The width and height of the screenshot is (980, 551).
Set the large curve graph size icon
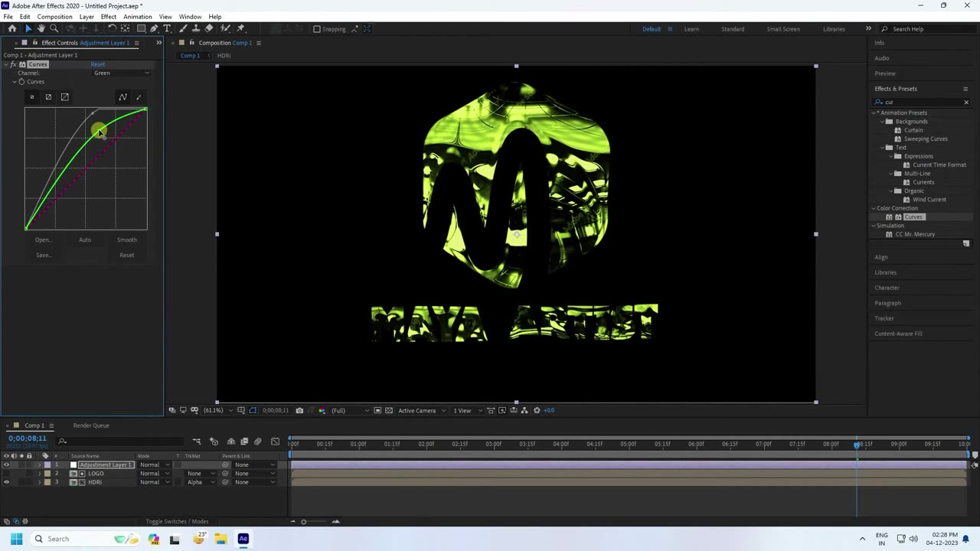coord(64,97)
